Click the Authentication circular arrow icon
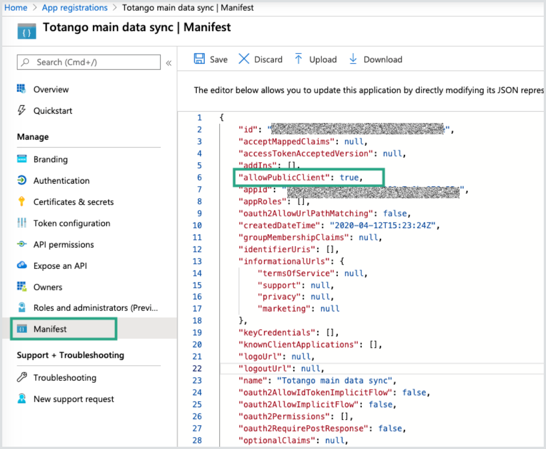This screenshot has width=546, height=449. [22, 180]
